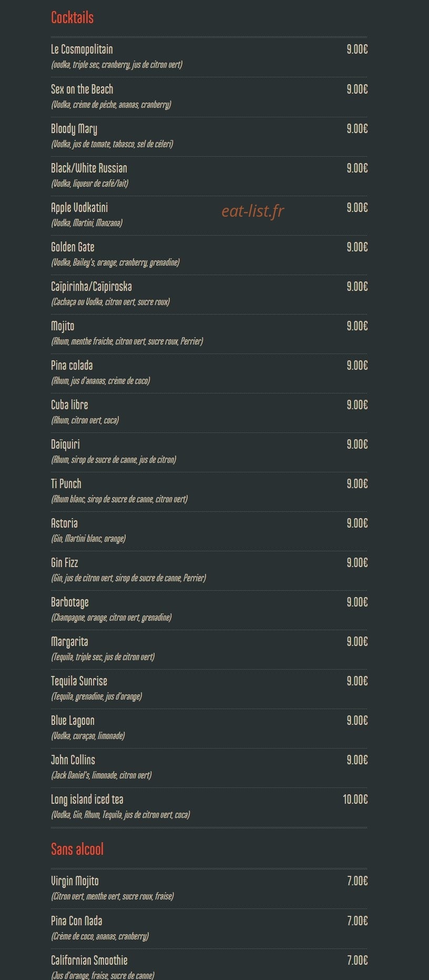Click the Sex on the Beach entry
Viewport: 429px width, 980px height.
coord(82,89)
